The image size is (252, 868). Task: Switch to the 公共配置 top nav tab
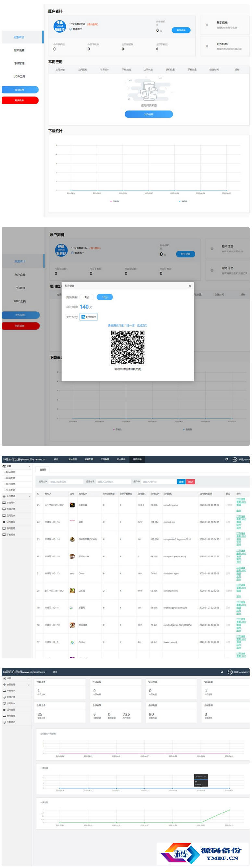pyautogui.click(x=105, y=459)
